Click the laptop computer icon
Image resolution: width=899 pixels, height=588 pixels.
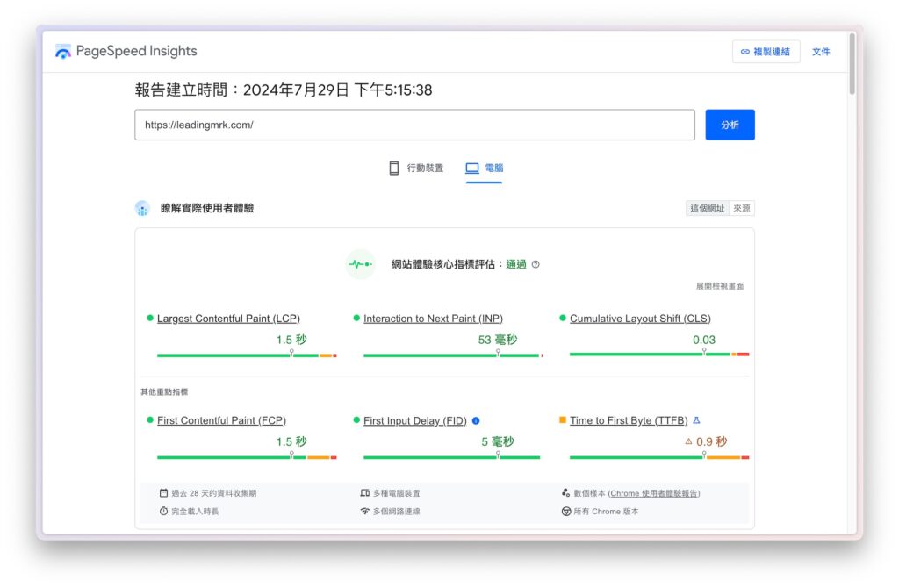pyautogui.click(x=471, y=168)
